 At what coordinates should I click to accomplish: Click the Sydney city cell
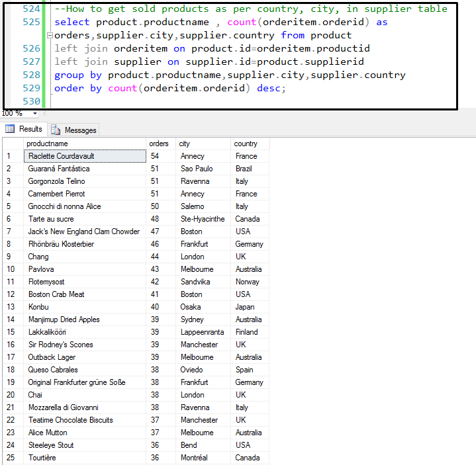[x=203, y=319]
